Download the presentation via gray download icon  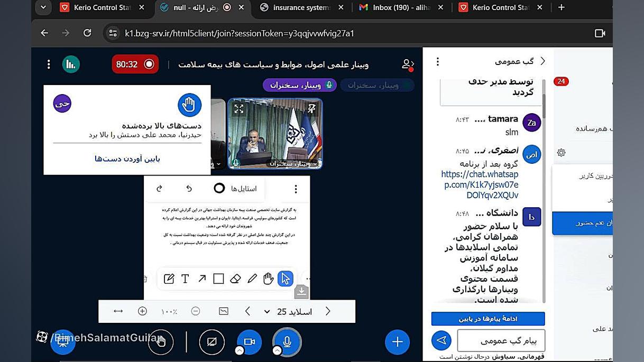[x=301, y=291]
